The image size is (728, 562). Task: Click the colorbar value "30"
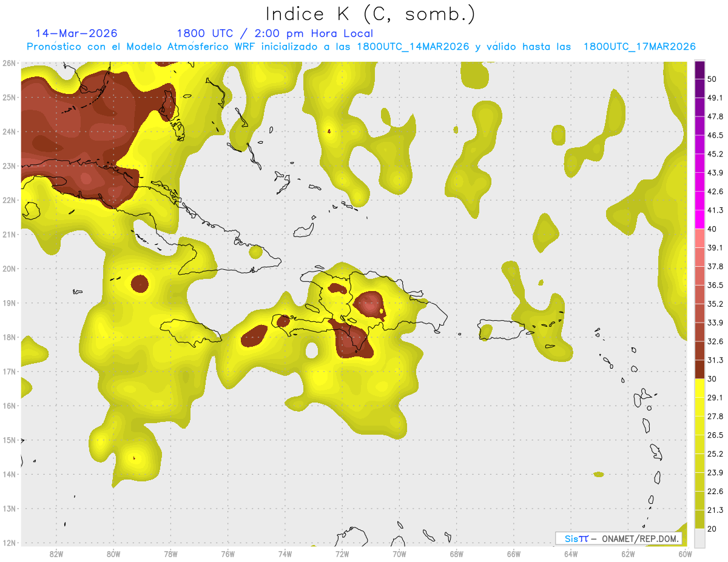coord(712,379)
